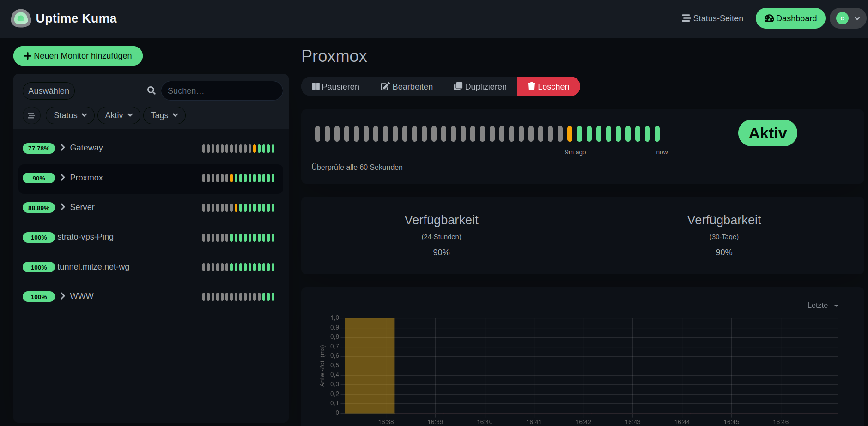Click the search magnifier icon
Image resolution: width=868 pixels, height=426 pixels.
click(x=151, y=90)
